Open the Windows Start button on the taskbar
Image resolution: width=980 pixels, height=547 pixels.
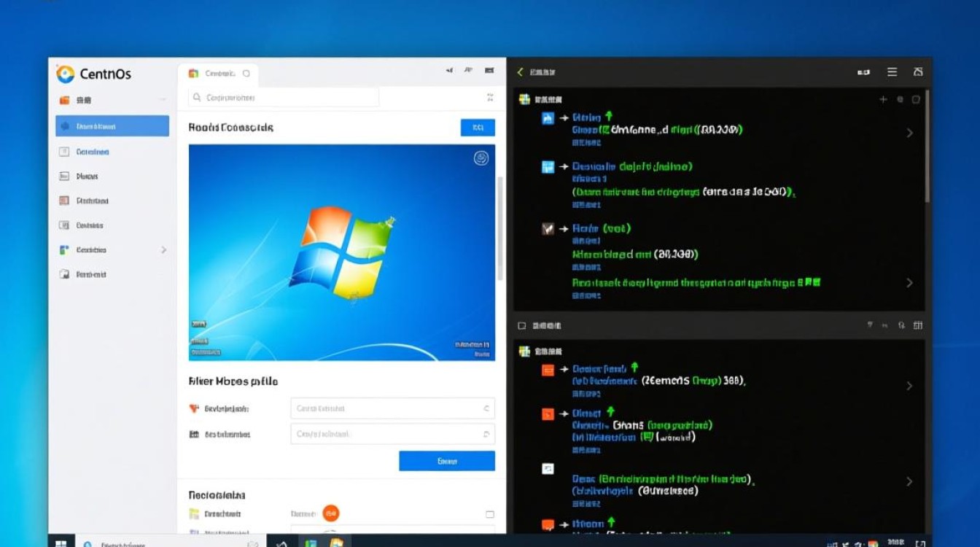62,543
